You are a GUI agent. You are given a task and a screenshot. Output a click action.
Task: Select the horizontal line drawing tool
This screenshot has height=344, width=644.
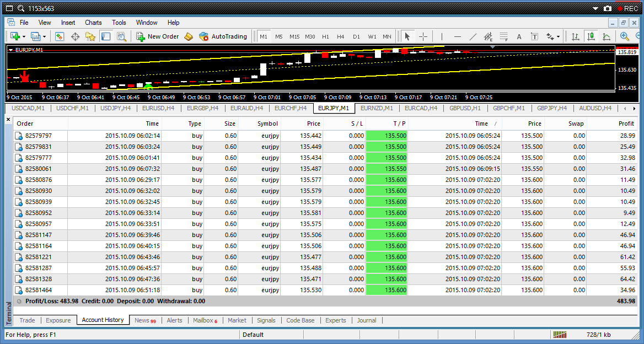tap(458, 36)
